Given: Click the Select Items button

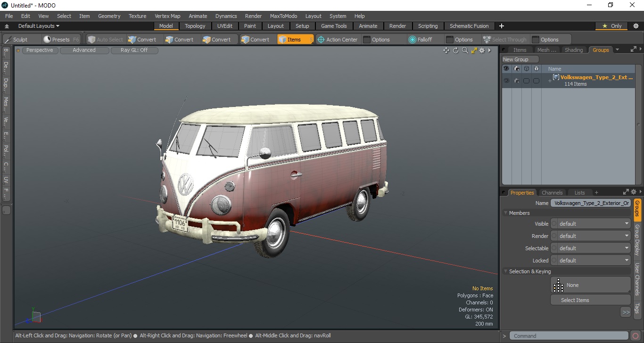Looking at the screenshot, I should click(591, 300).
